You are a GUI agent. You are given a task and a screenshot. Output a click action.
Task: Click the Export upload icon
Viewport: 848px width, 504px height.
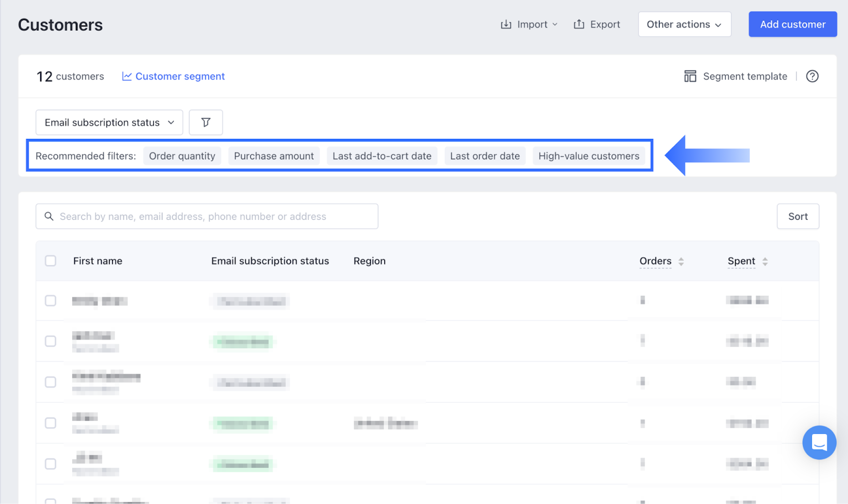pyautogui.click(x=579, y=24)
